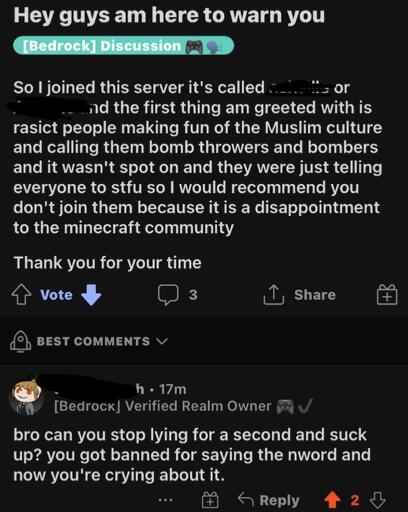
Task: Upvote the post with the up arrow
Action: 21,295
